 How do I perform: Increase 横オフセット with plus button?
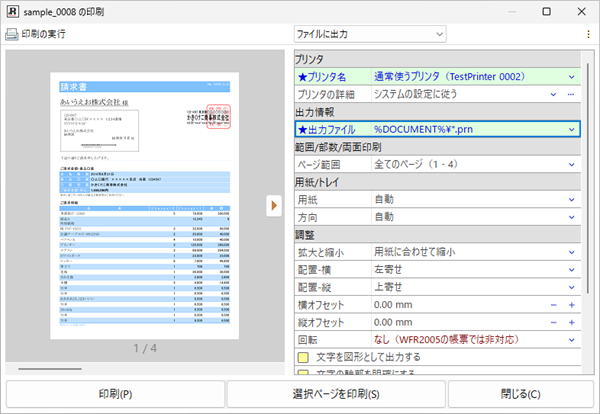(571, 305)
